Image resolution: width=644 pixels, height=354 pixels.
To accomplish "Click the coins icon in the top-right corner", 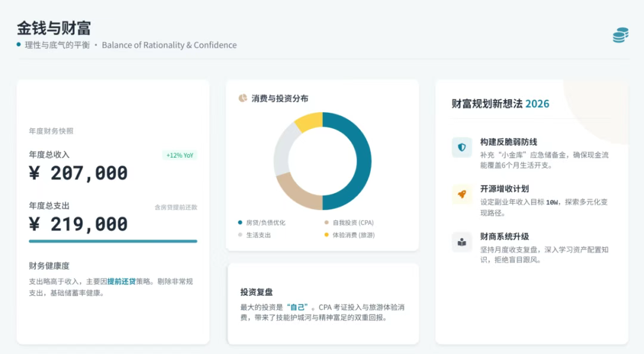I will point(620,34).
